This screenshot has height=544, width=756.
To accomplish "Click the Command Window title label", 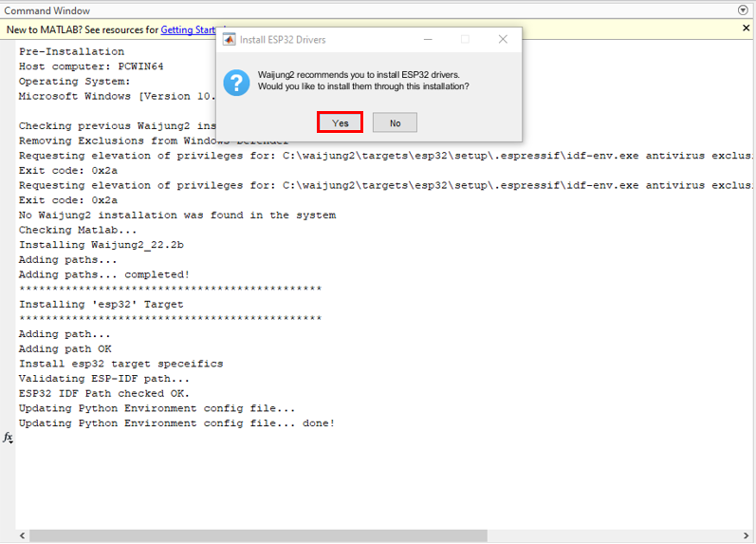I will point(46,10).
